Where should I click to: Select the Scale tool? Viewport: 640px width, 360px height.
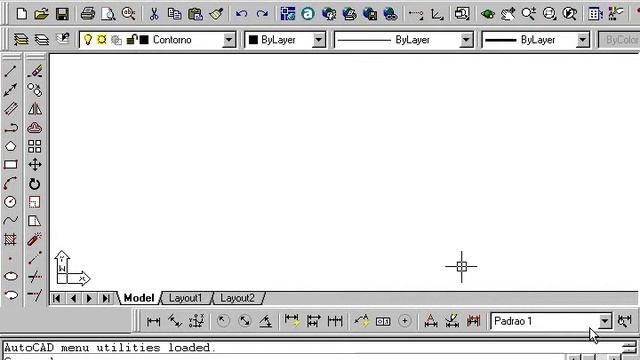coord(35,202)
